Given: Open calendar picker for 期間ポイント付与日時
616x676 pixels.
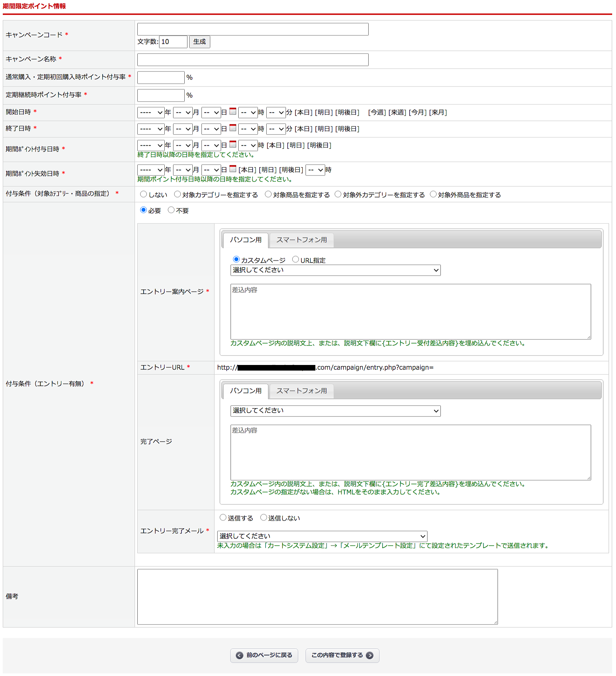Looking at the screenshot, I should pyautogui.click(x=233, y=145).
